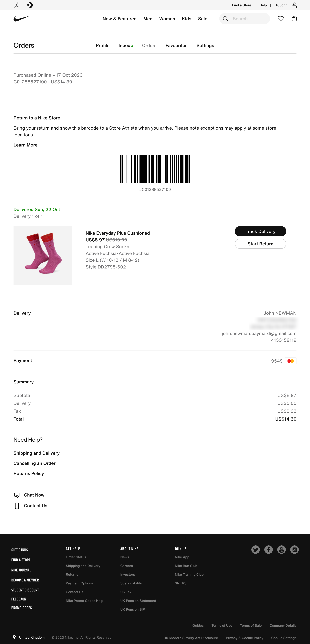Click the Jordan Jumpman icon
This screenshot has height=644, width=310.
(16, 5)
